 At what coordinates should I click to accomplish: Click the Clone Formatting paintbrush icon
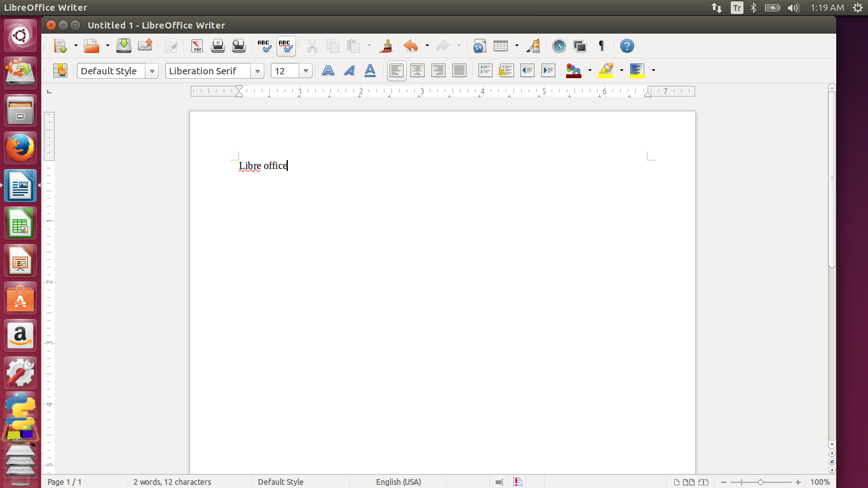[x=386, y=46]
